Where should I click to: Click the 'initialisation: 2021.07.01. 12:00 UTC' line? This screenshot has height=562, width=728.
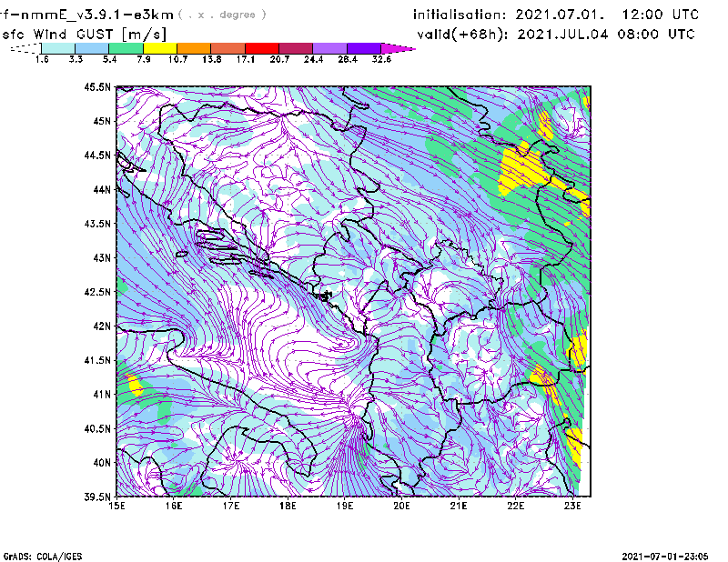pyautogui.click(x=556, y=15)
